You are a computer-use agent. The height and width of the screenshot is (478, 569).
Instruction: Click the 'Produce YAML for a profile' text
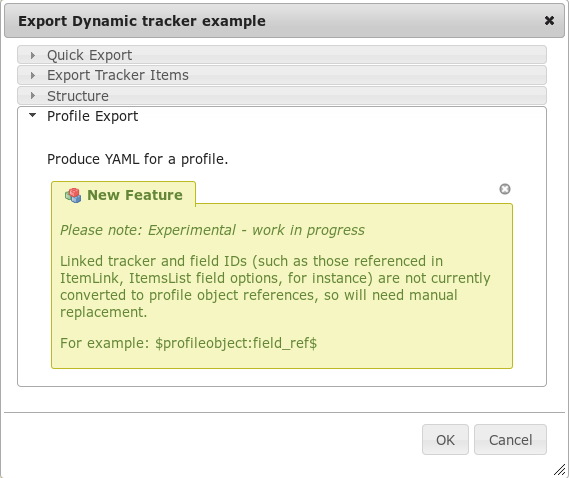138,159
